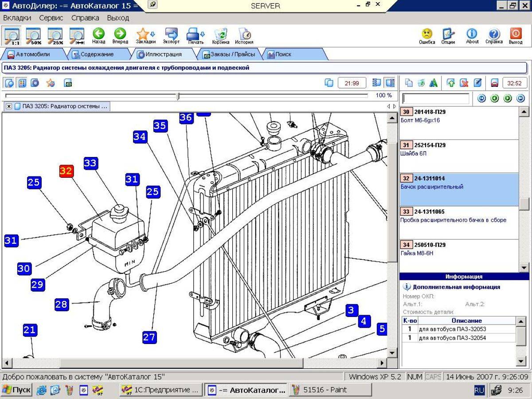532x399 pixels.
Task: Click the pencil edit icon above parts list
Action: [477, 83]
